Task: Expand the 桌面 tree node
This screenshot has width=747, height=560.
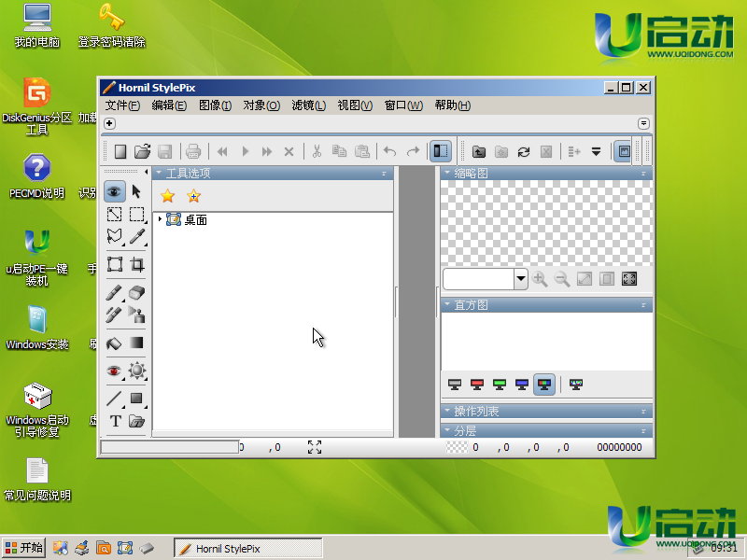Action: click(160, 219)
